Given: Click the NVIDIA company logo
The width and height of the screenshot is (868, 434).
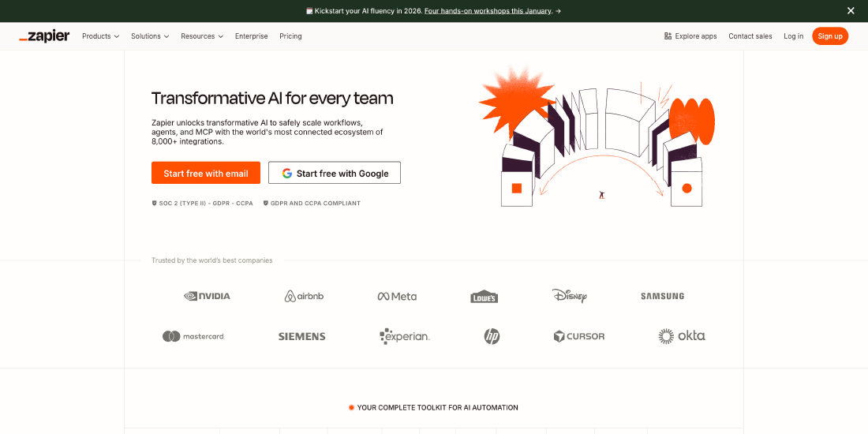Looking at the screenshot, I should (207, 296).
